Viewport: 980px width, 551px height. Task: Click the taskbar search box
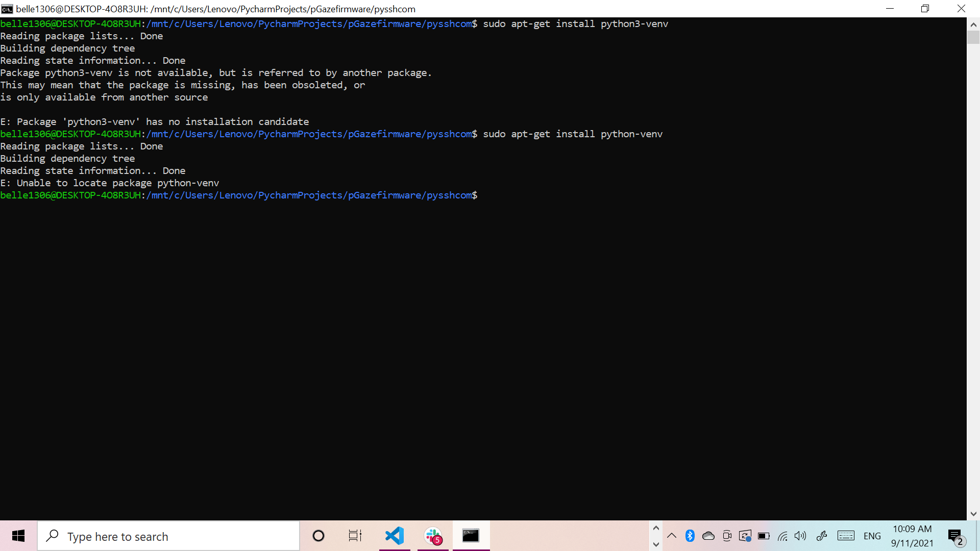[x=168, y=536]
